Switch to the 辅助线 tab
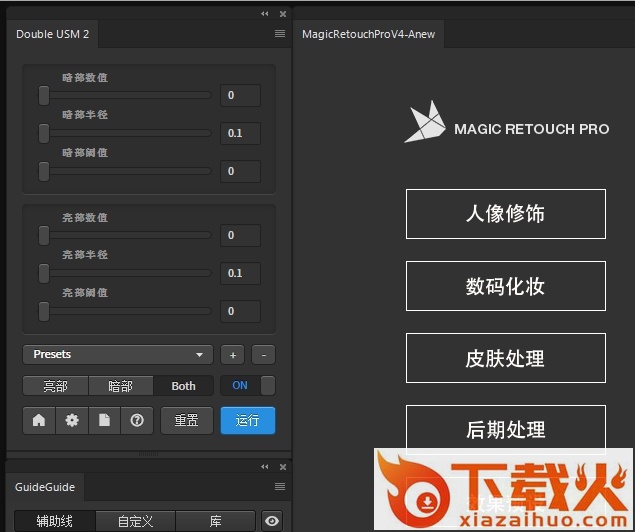635x532 pixels. point(55,521)
